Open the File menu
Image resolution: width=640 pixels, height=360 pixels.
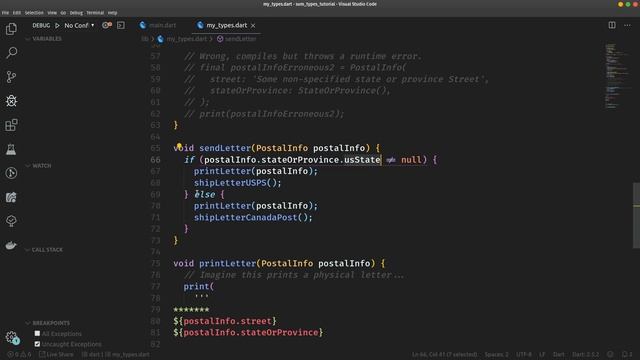pyautogui.click(x=5, y=13)
